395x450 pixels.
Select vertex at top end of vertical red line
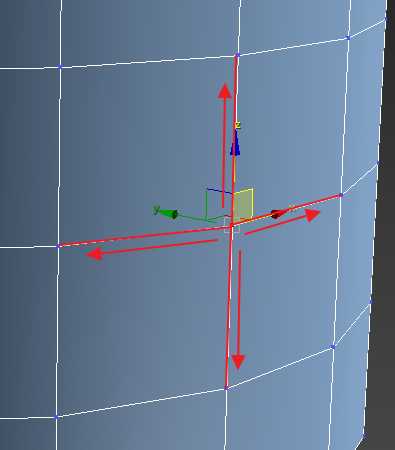pos(238,55)
